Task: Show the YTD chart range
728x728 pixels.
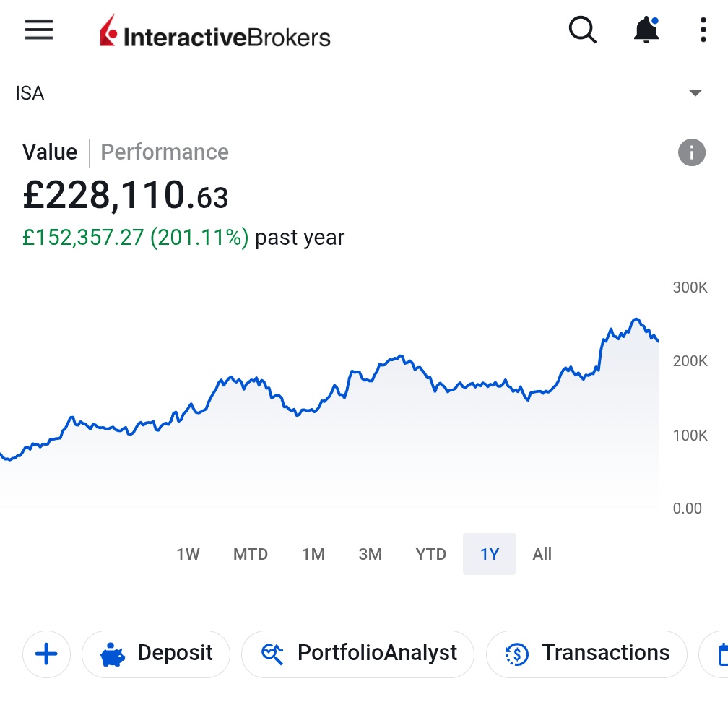Action: click(431, 554)
